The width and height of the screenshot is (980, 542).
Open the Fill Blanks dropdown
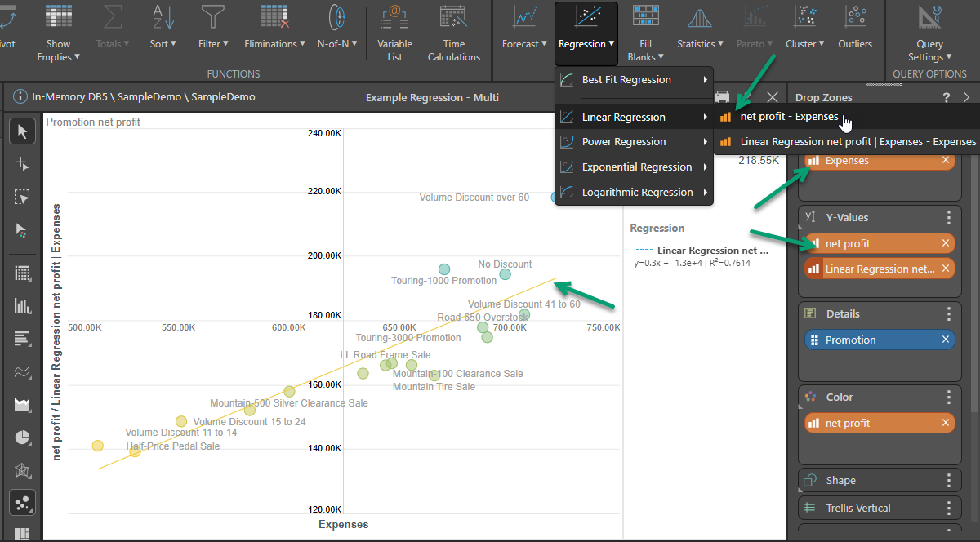point(646,33)
